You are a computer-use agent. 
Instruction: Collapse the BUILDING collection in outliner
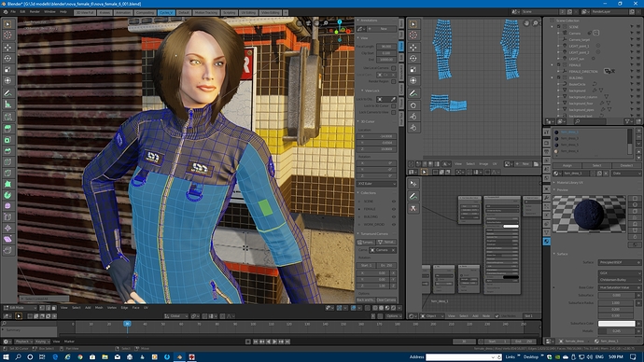click(552, 77)
